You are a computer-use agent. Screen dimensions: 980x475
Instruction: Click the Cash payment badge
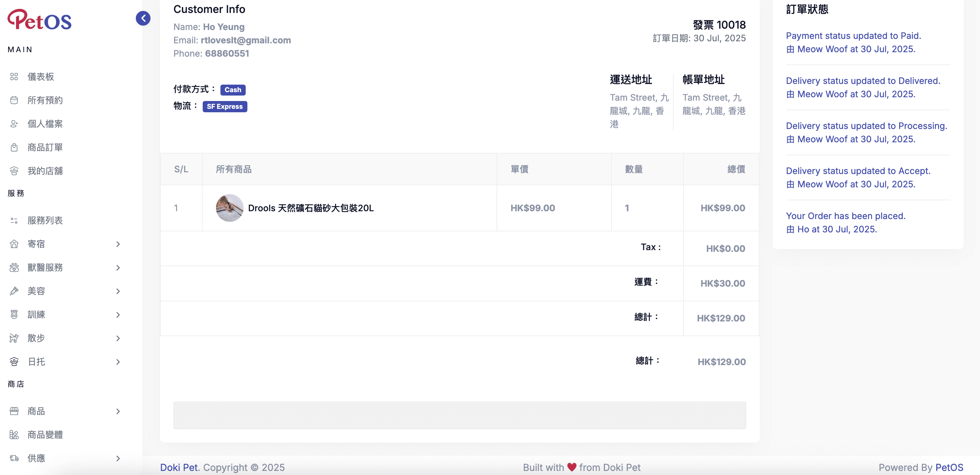[233, 90]
